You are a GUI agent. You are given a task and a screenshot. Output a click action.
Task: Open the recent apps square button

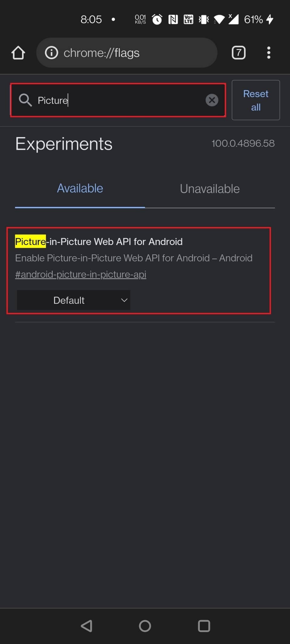[x=204, y=626]
